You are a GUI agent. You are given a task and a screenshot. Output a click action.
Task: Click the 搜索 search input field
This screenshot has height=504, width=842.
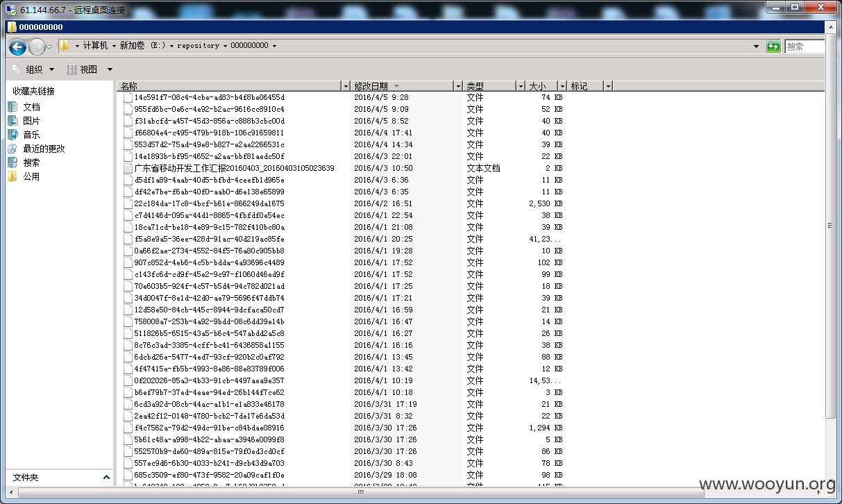805,47
